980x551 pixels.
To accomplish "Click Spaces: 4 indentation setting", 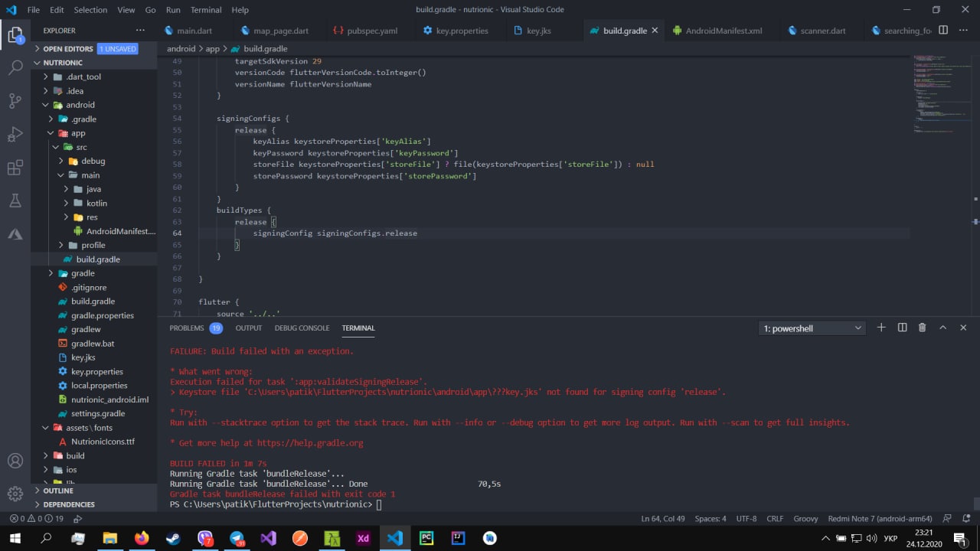I will pyautogui.click(x=710, y=519).
